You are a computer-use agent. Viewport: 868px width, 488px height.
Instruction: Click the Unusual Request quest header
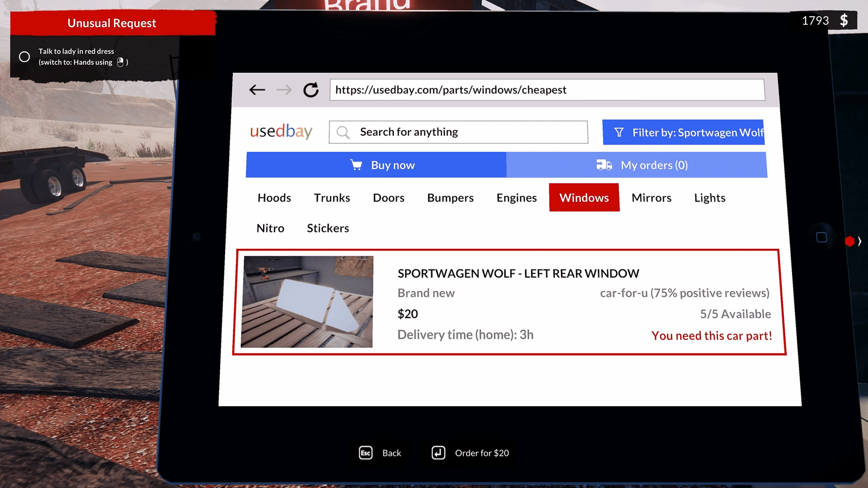coord(112,23)
